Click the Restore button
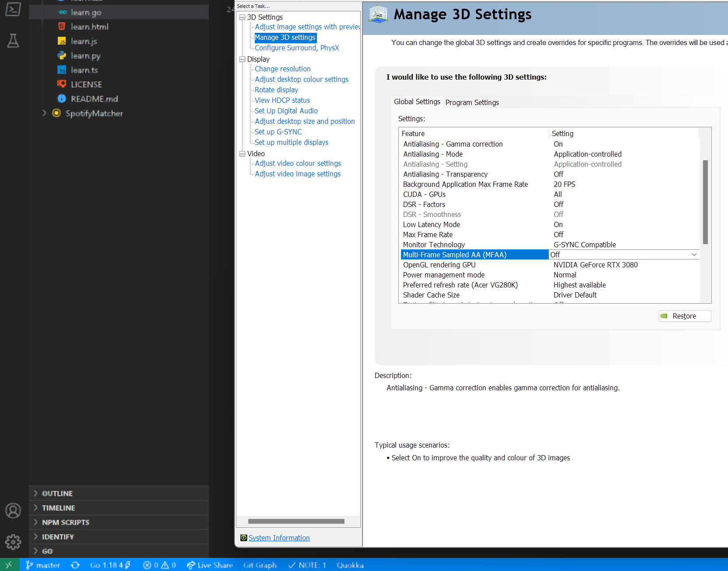The image size is (728, 571). point(684,316)
